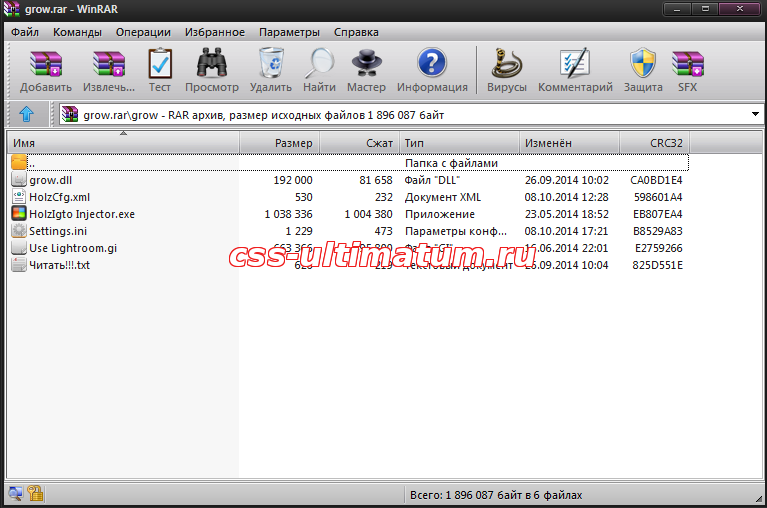
Task: Click the parent folder icon
Action: (x=19, y=163)
